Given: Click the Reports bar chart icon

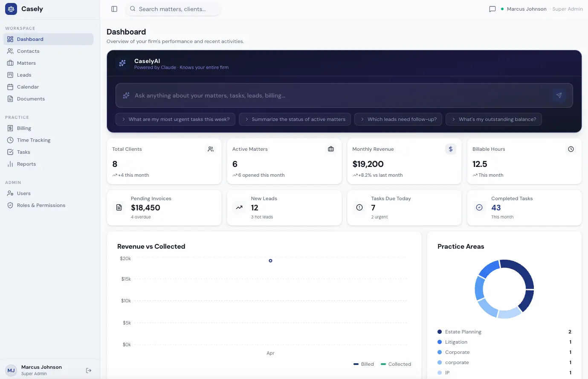Looking at the screenshot, I should [x=10, y=164].
